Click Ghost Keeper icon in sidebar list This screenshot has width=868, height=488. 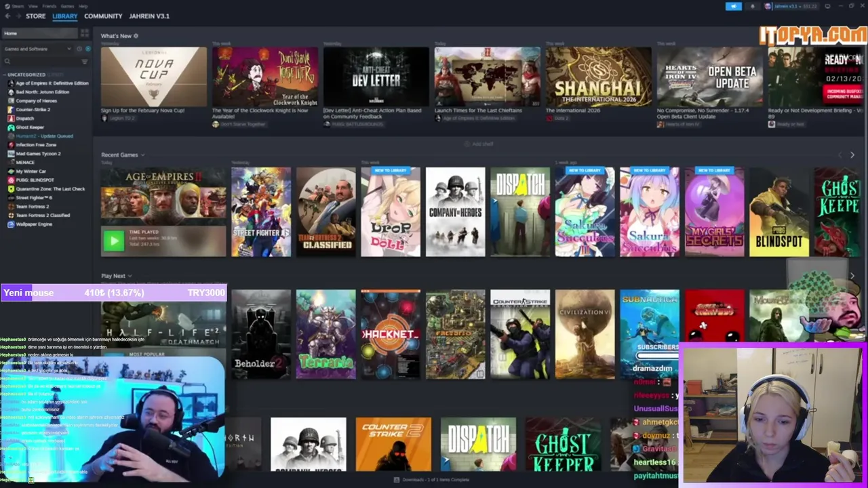pyautogui.click(x=11, y=127)
